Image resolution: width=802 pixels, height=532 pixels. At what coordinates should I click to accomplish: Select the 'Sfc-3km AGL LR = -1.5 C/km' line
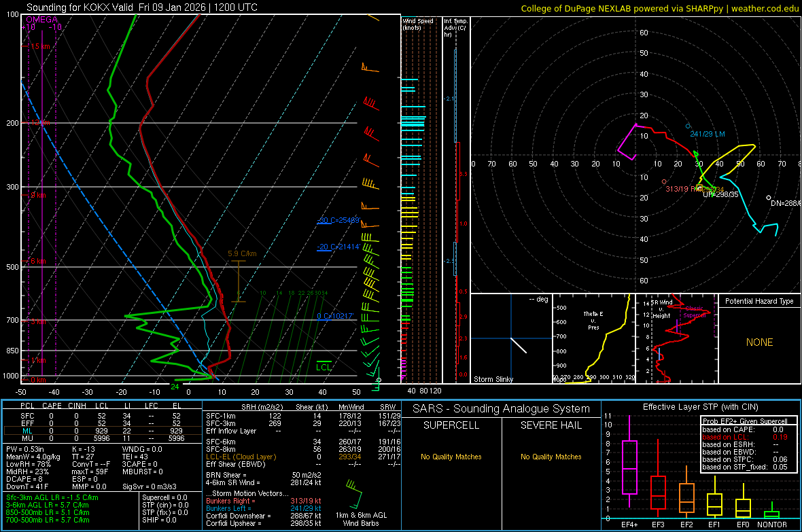52,498
